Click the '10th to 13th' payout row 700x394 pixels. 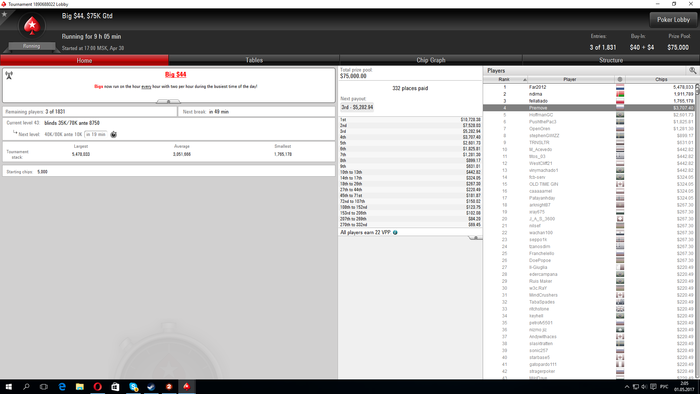[x=410, y=172]
